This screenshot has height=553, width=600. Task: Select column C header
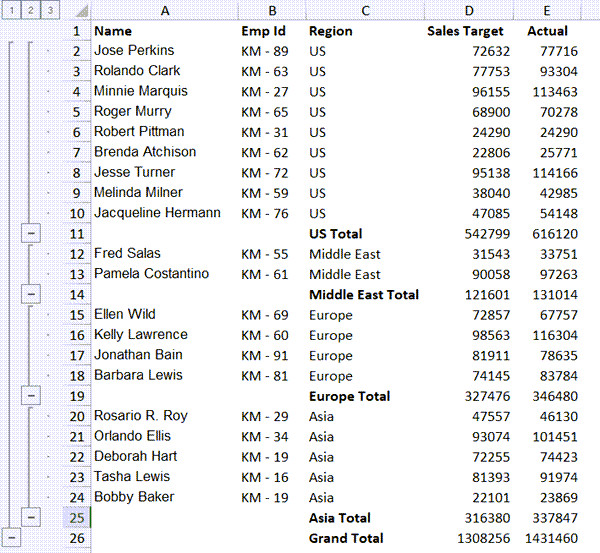(x=365, y=10)
